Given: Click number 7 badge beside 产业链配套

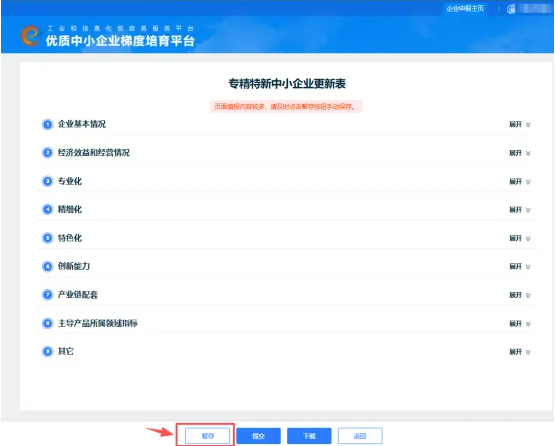Looking at the screenshot, I should tap(47, 295).
